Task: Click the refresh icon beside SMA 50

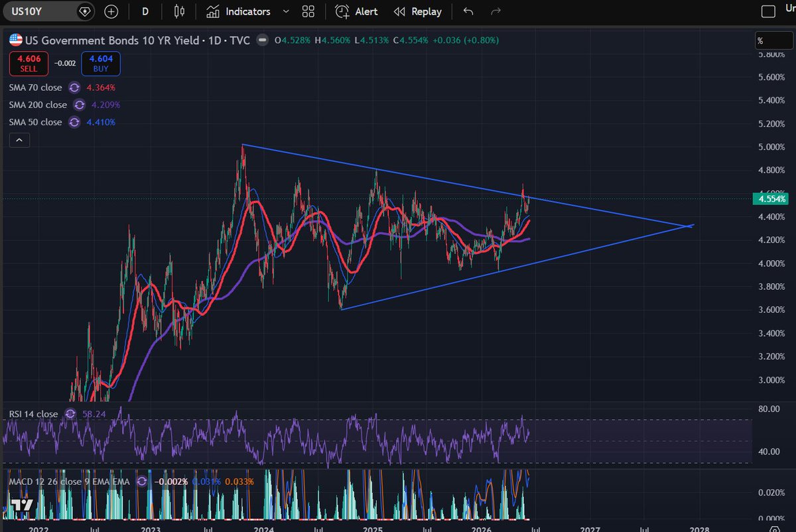Action: 74,122
